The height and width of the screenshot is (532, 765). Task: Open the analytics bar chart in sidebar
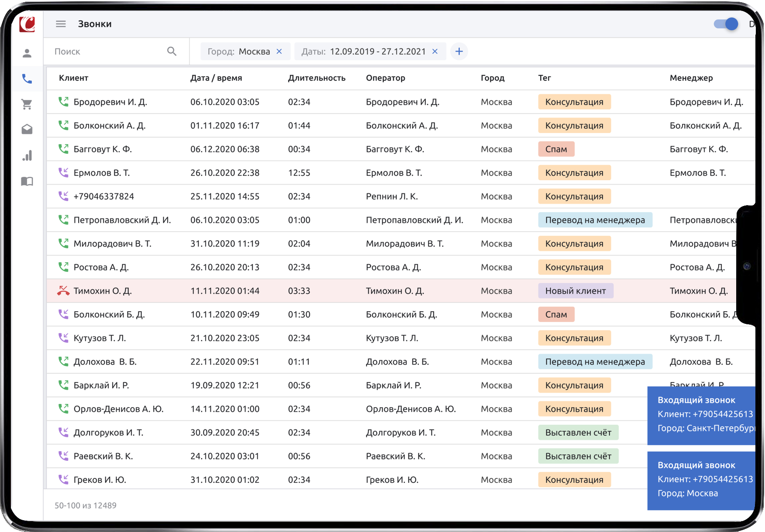(27, 156)
